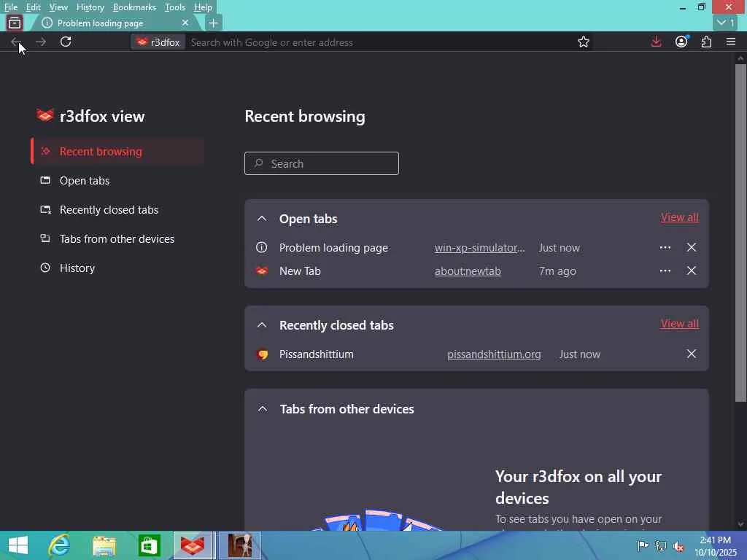The height and width of the screenshot is (560, 747).
Task: Click View all for Open tabs
Action: tap(680, 217)
